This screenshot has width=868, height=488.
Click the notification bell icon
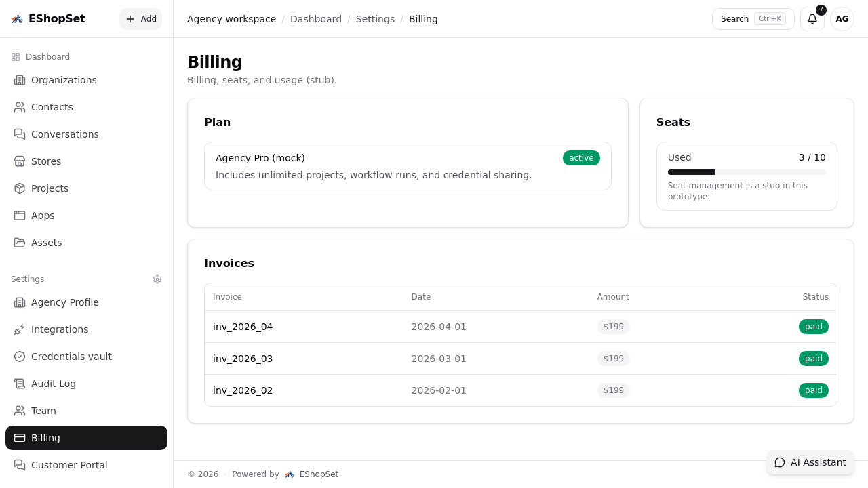click(x=812, y=19)
